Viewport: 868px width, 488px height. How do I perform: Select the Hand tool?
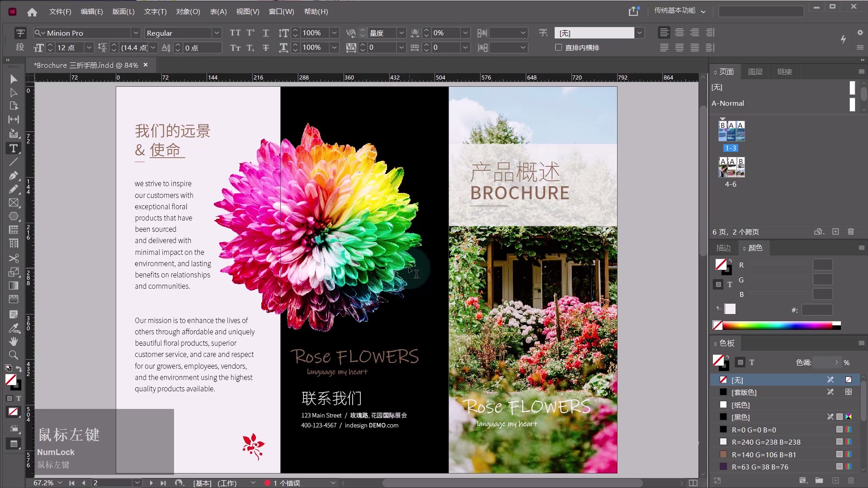click(14, 341)
